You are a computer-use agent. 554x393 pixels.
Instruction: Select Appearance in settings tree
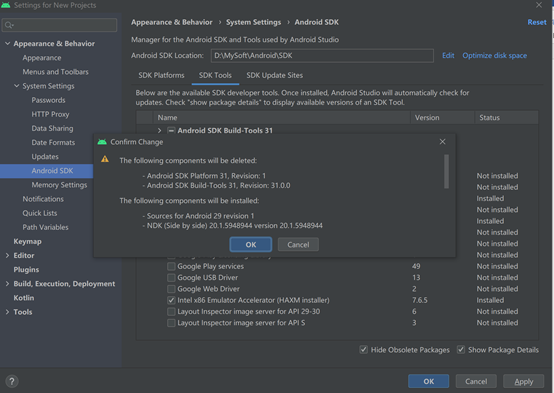(x=42, y=58)
